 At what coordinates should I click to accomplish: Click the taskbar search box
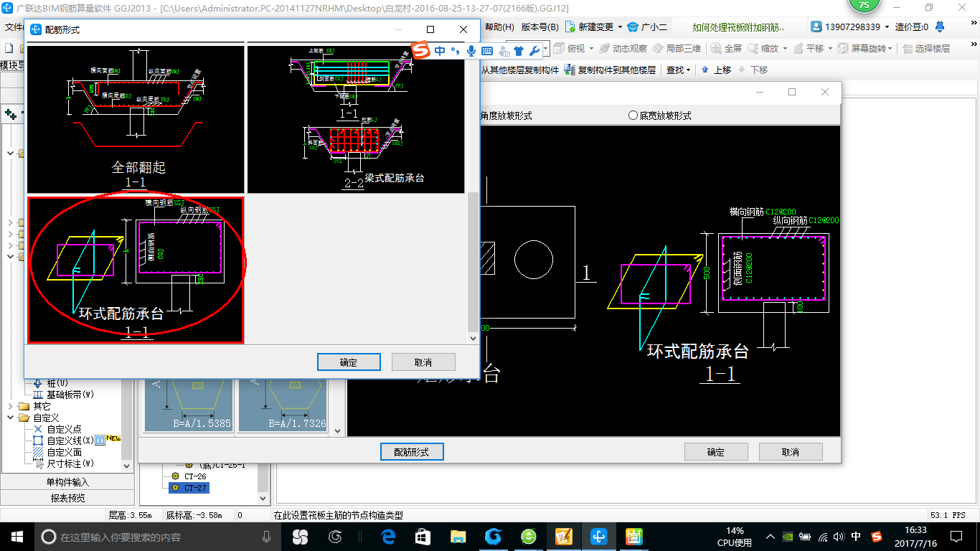pyautogui.click(x=159, y=537)
